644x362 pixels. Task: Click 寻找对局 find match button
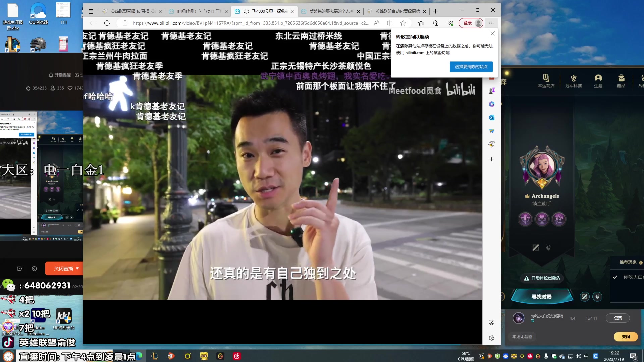pos(541,297)
